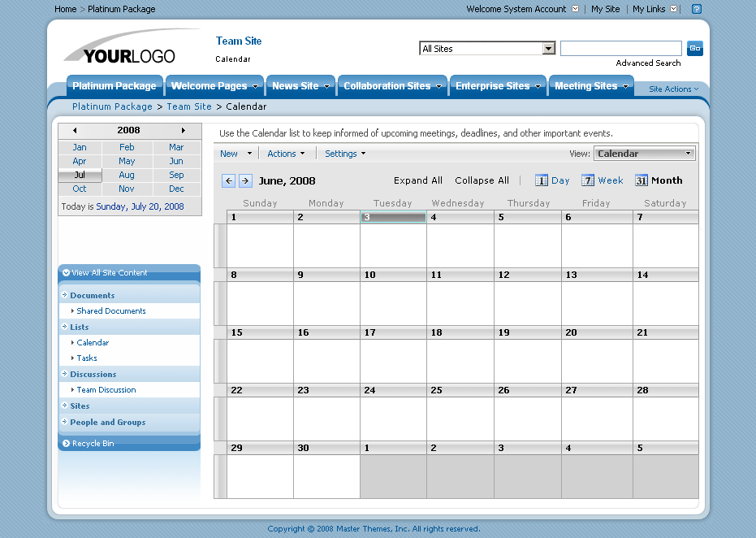Show 2009 with the year forward arrow
This screenshot has width=756, height=538.
click(x=184, y=130)
